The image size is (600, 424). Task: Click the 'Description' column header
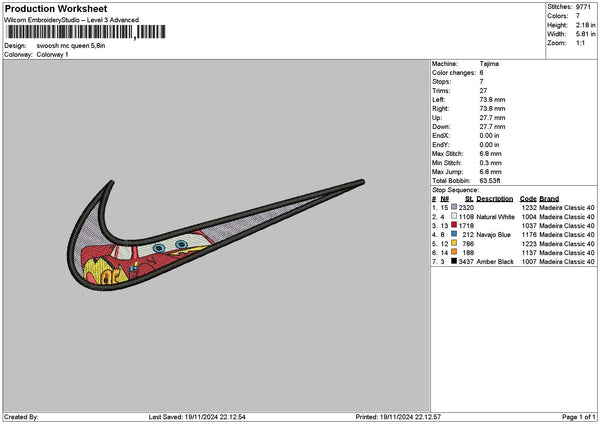pos(495,199)
